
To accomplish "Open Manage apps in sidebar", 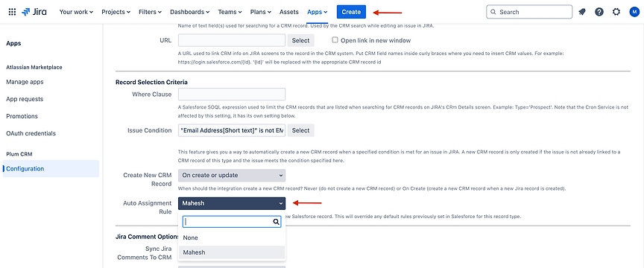I will (x=25, y=82).
